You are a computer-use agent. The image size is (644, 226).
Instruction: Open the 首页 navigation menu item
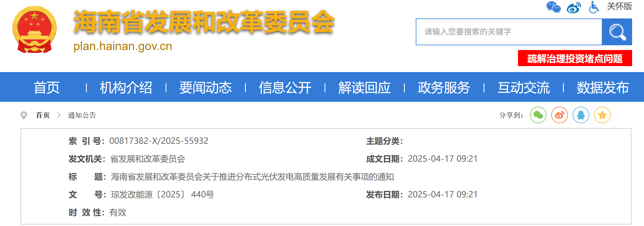point(47,88)
